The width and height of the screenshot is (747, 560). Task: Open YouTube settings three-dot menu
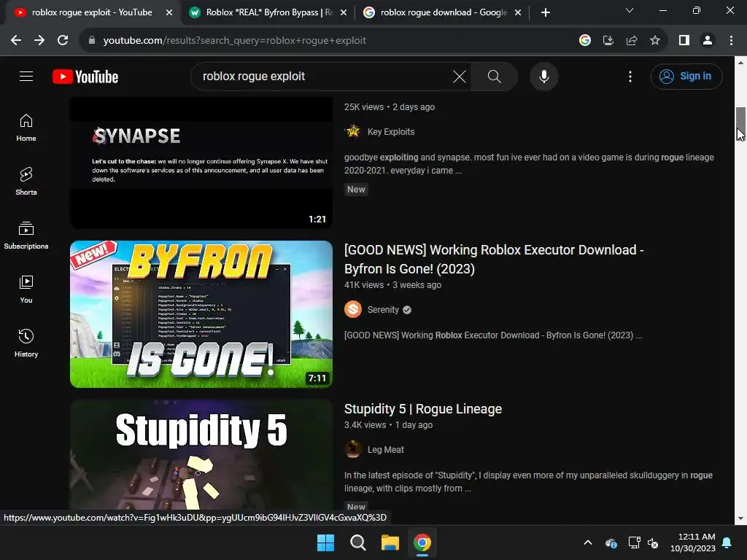(x=630, y=77)
